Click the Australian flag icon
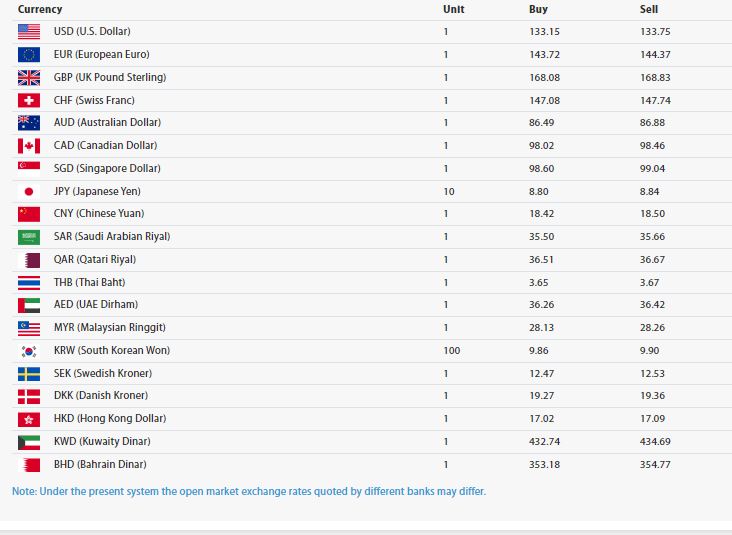Viewport: 732px width, 535px height. tap(29, 123)
